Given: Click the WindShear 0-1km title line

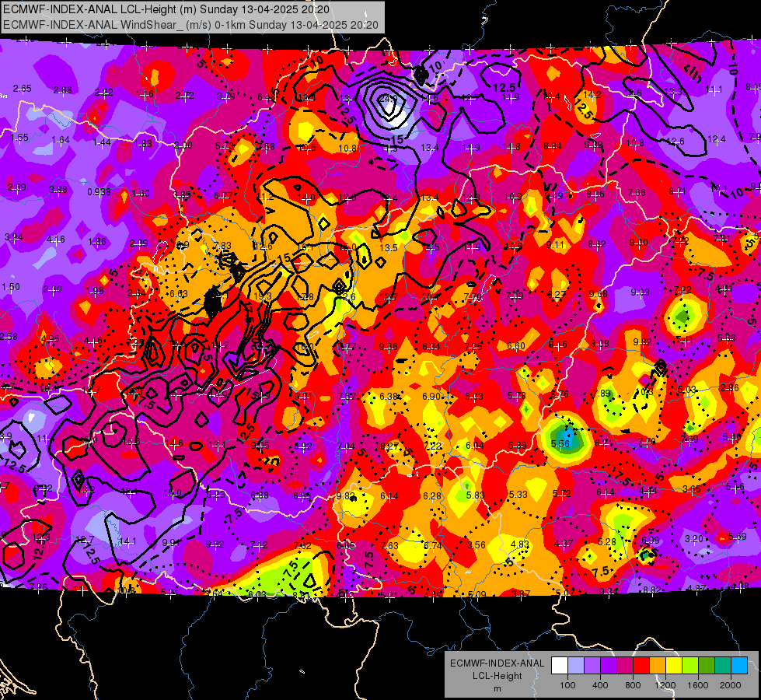Looking at the screenshot, I should (x=190, y=25).
